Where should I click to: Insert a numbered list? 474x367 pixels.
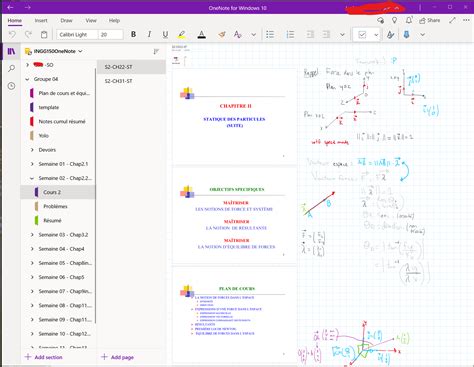(290, 34)
